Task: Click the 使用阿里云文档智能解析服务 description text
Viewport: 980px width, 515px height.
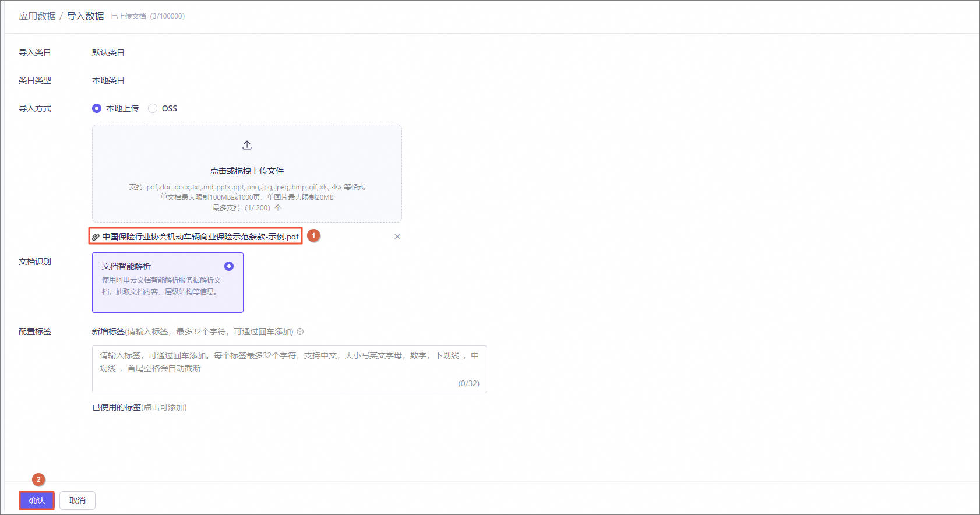Action: [162, 286]
